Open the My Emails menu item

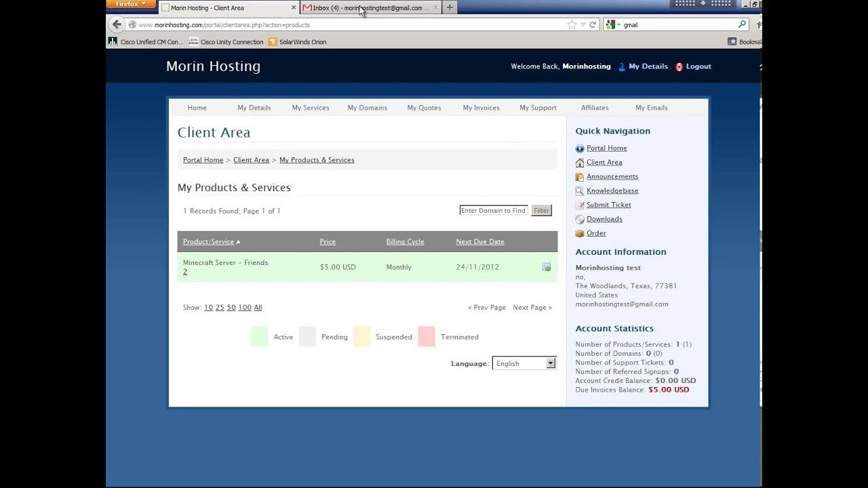652,108
